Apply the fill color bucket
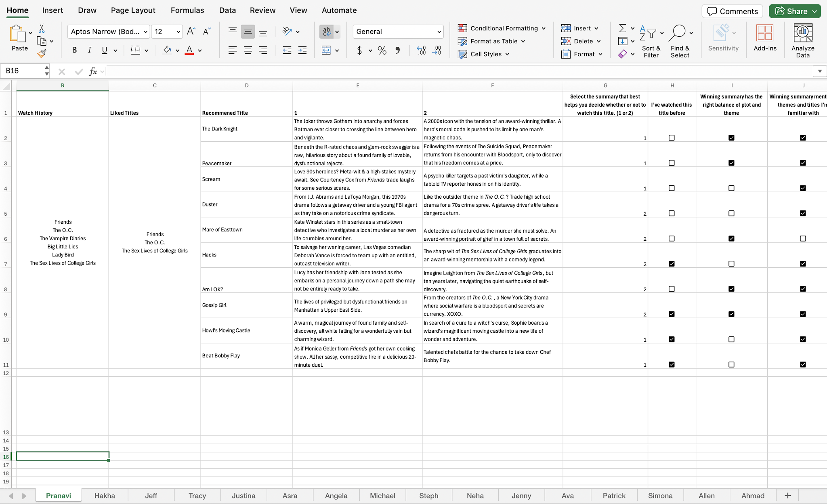Viewport: 827px width, 504px height. 167,50
